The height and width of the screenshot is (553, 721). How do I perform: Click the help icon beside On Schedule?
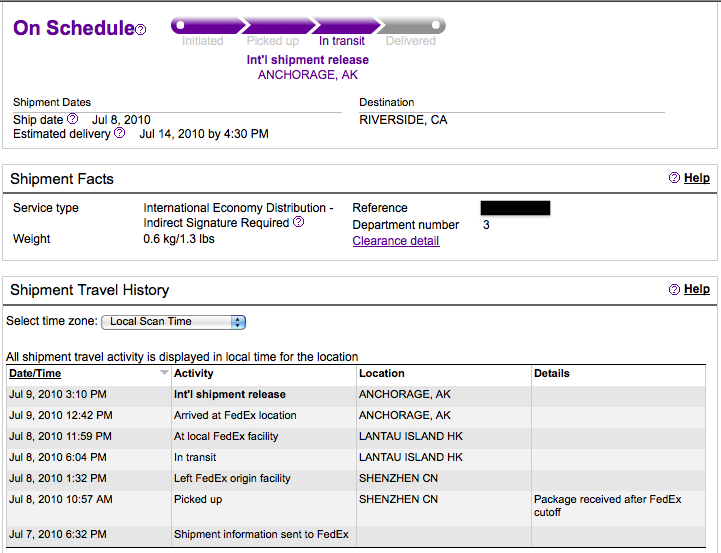click(141, 30)
